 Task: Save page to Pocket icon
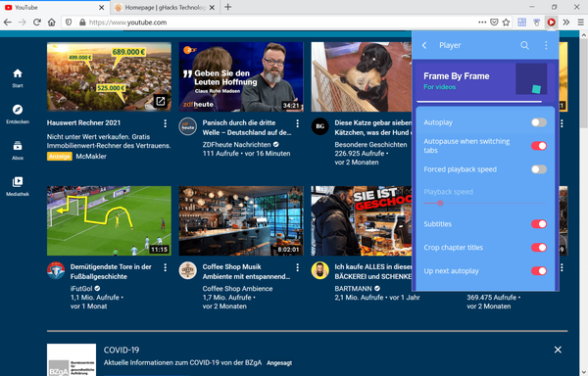[x=494, y=23]
